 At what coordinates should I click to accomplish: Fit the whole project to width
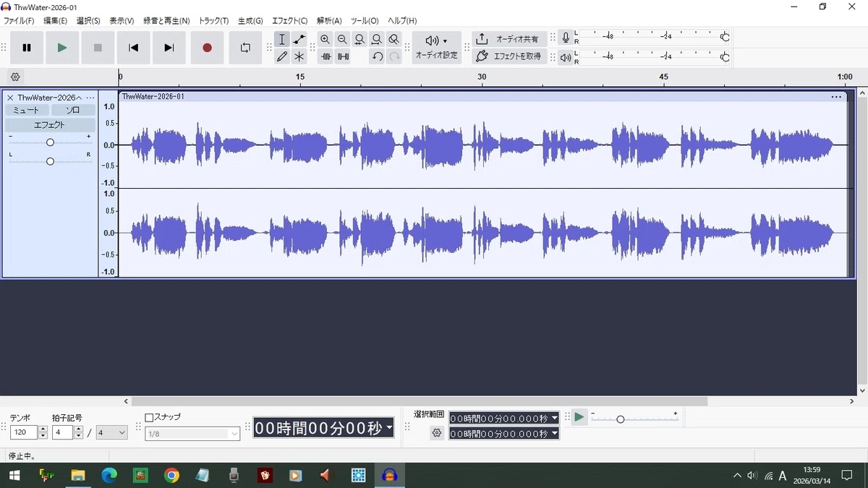coord(377,39)
